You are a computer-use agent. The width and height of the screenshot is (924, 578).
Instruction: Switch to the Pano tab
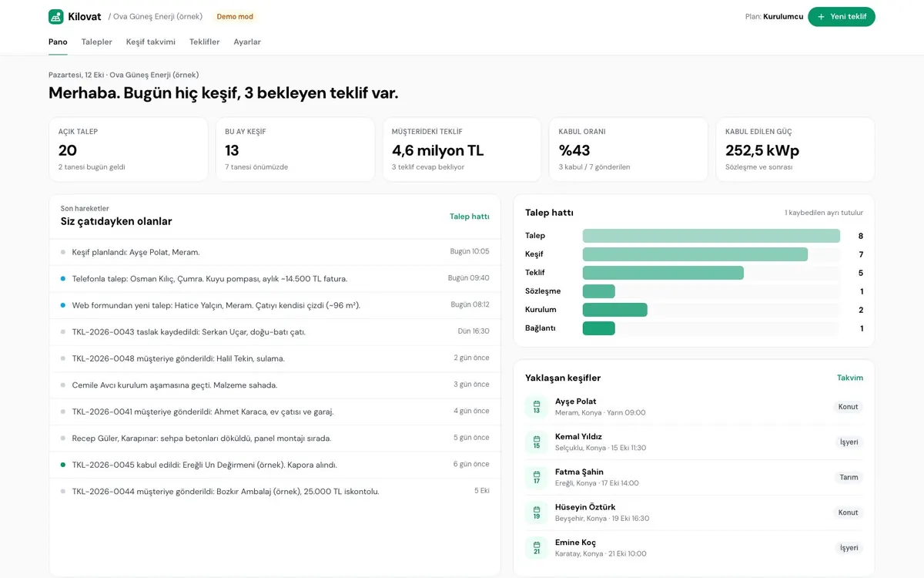(58, 42)
